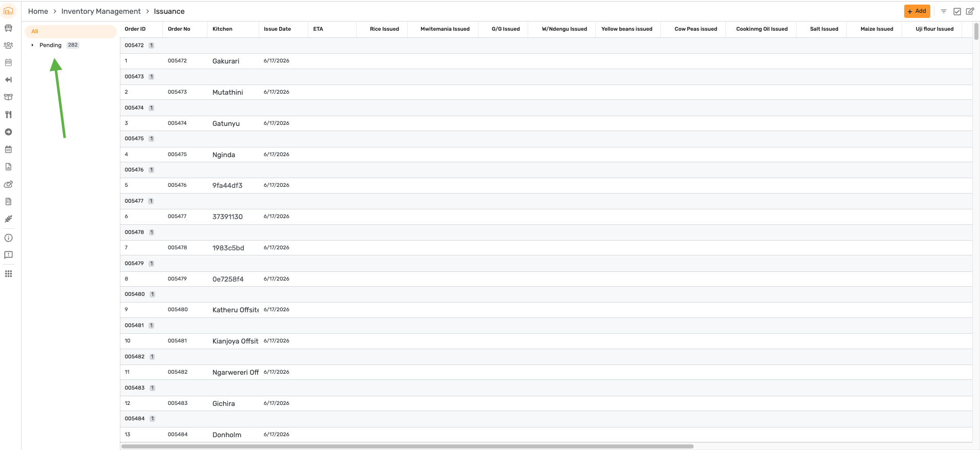Toggle the checkmark selection icon in the toolbar
The height and width of the screenshot is (450, 980).
(x=957, y=11)
